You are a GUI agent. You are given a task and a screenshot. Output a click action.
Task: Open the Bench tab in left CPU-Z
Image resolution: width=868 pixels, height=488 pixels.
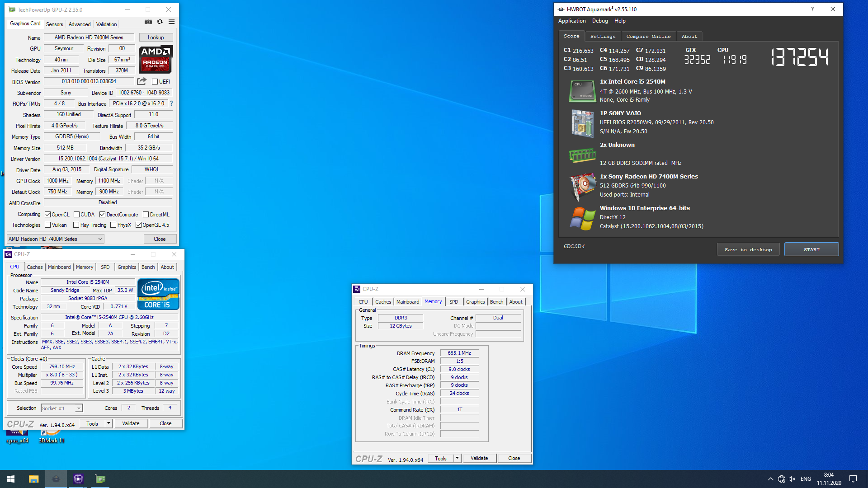tap(148, 267)
